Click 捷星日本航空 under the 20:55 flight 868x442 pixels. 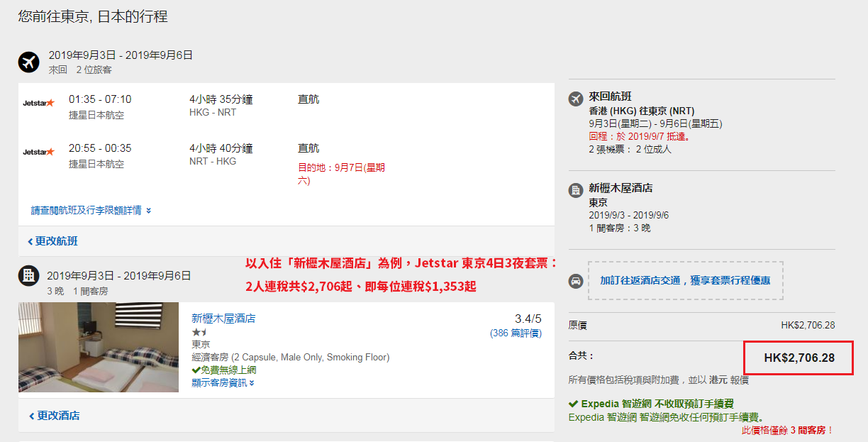point(96,164)
